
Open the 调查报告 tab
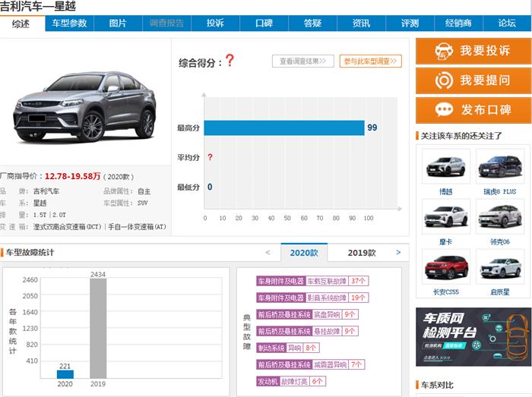tap(166, 24)
